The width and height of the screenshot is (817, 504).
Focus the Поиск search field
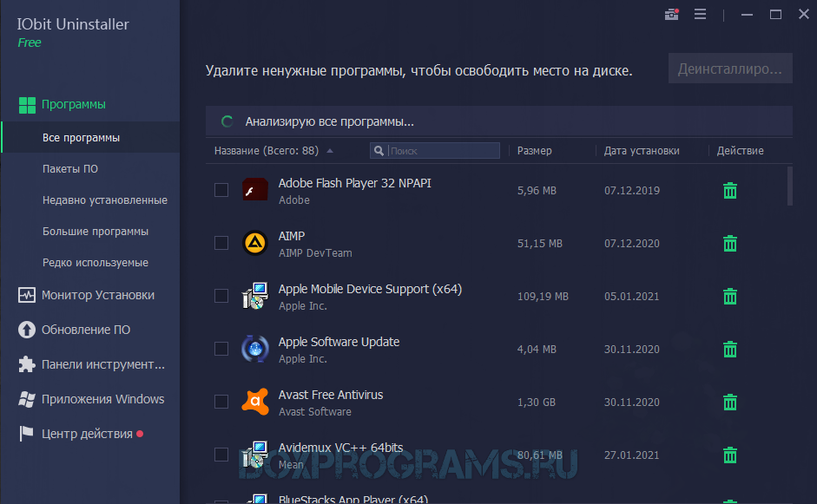(435, 150)
